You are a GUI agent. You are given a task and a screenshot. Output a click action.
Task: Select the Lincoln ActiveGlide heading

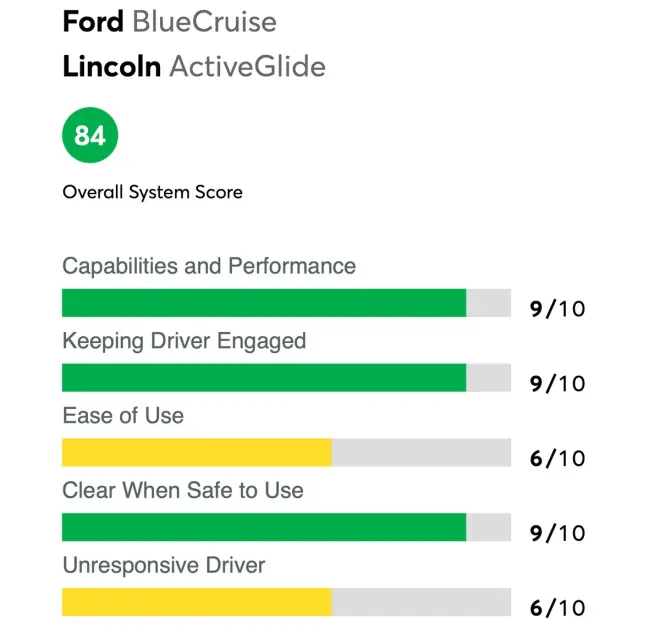[193, 68]
